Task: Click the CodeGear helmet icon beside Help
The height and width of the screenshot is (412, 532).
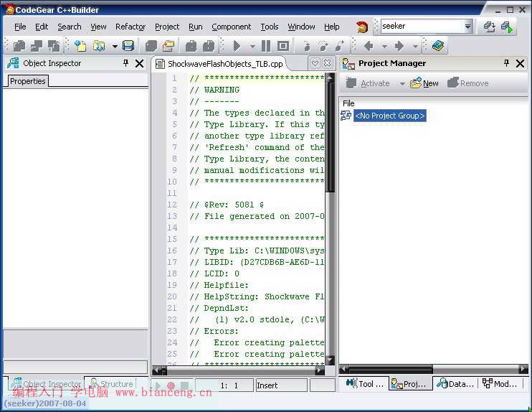Action: [x=362, y=27]
